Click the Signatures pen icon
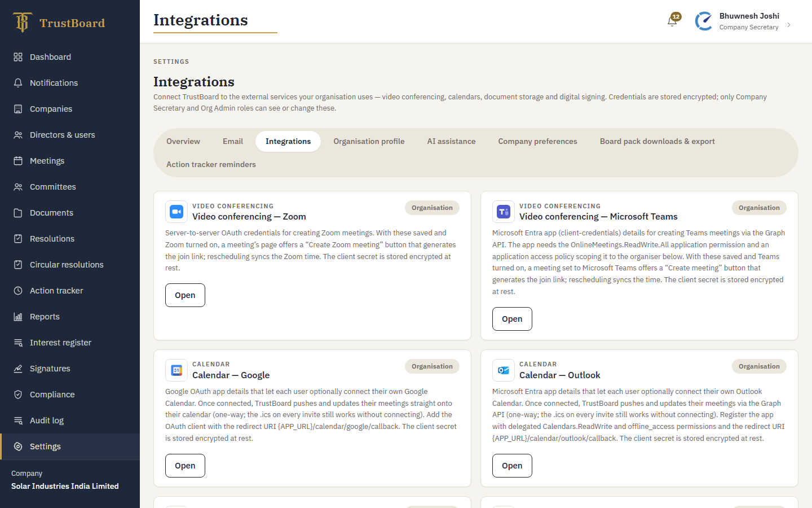 coord(18,369)
